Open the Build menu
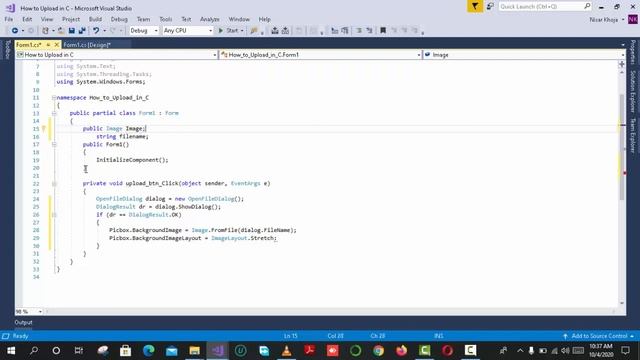The image size is (640, 360). 95,19
